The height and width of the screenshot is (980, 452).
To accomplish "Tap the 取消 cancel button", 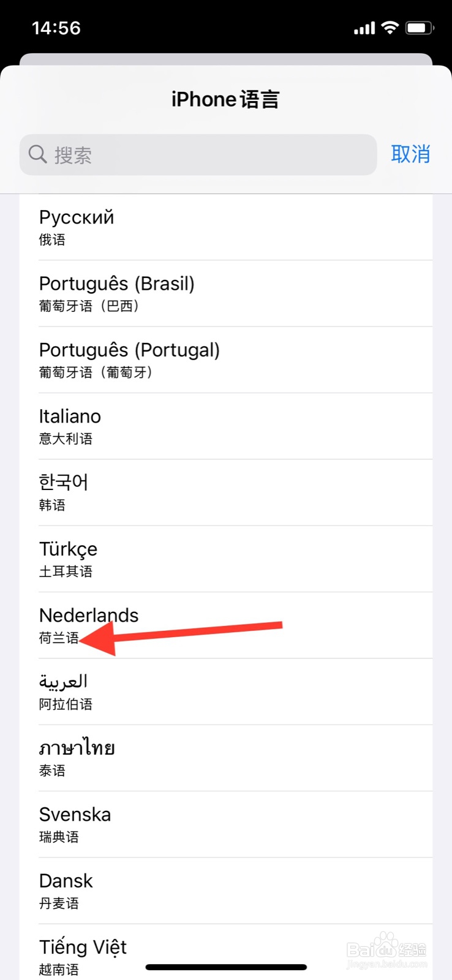I will click(x=410, y=154).
